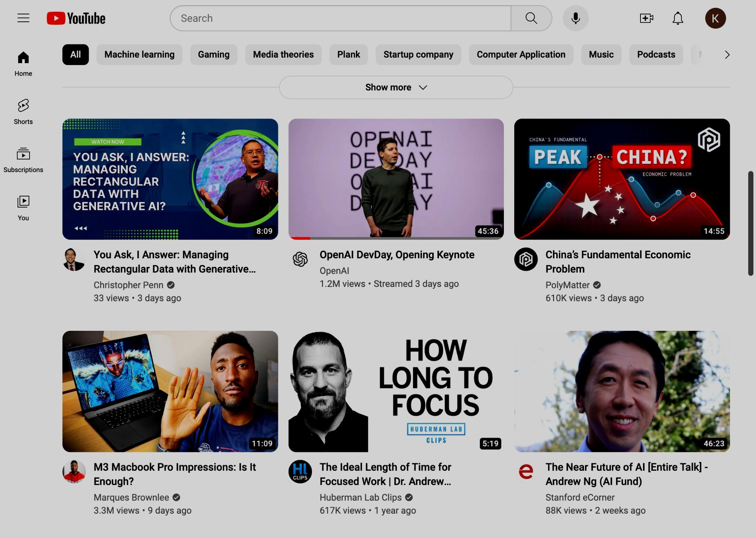Image resolution: width=756 pixels, height=538 pixels.
Task: Click the 14:55 duration badge
Action: [x=714, y=231]
